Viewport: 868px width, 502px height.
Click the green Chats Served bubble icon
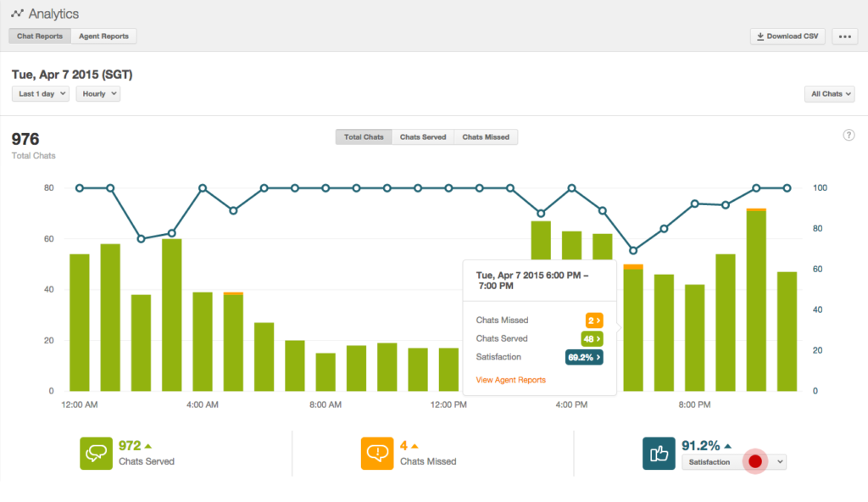point(96,453)
